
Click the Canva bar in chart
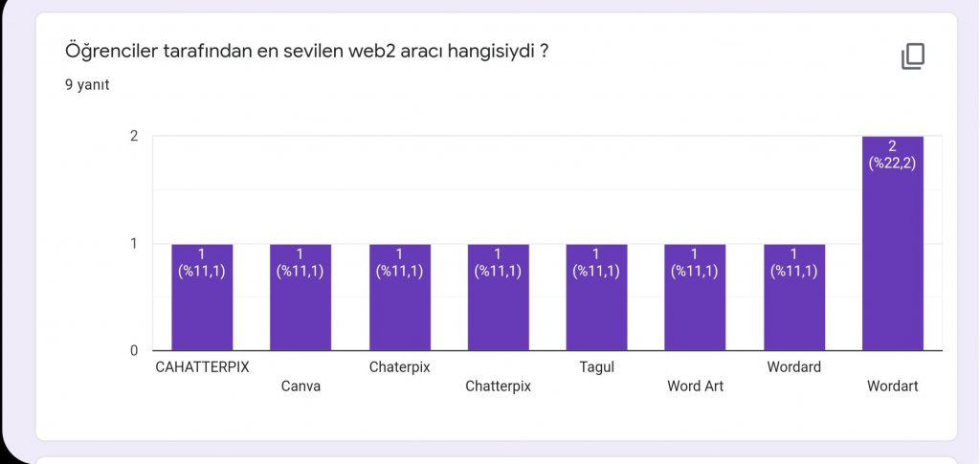coord(301,306)
